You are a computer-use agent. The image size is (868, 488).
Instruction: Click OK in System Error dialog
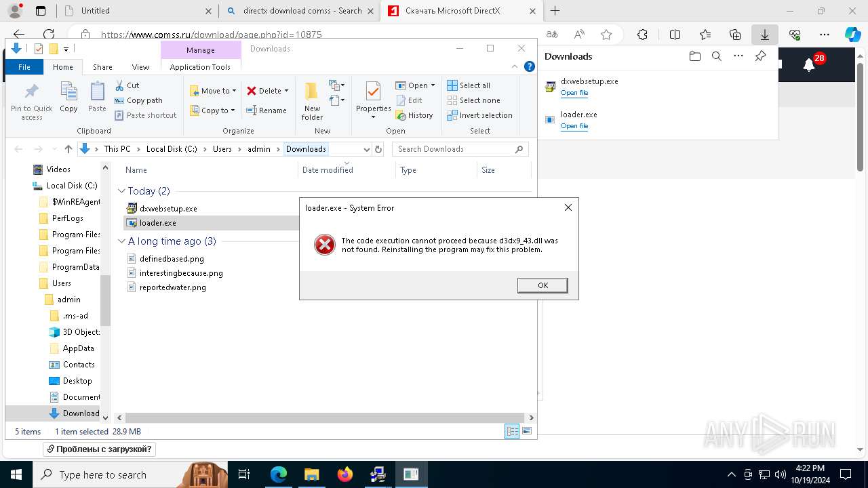[x=542, y=285]
